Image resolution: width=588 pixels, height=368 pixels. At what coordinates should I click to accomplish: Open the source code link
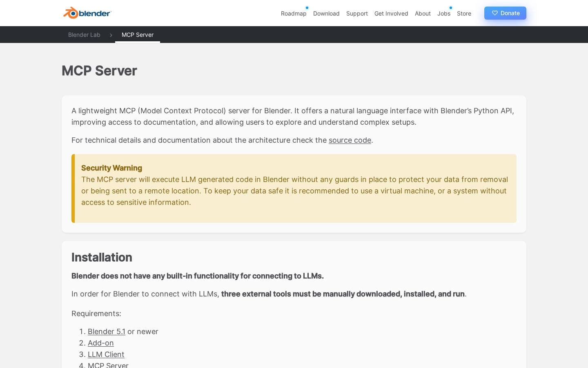pos(350,140)
